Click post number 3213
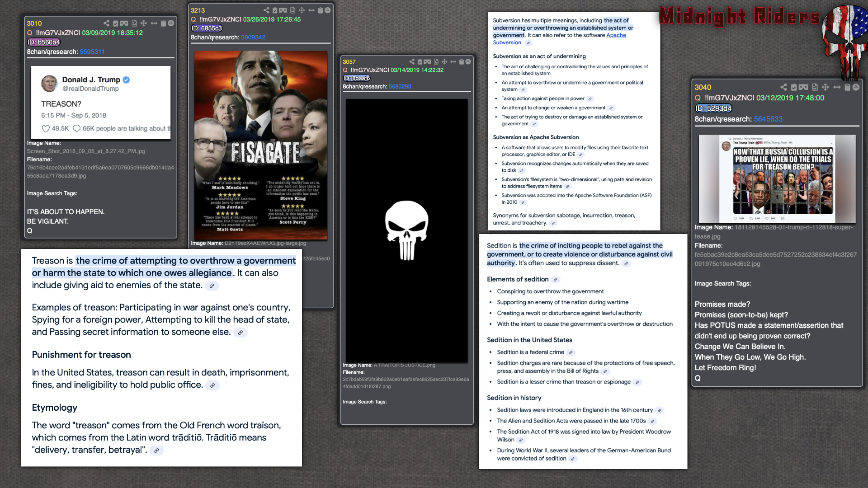The image size is (868, 488). (x=198, y=10)
